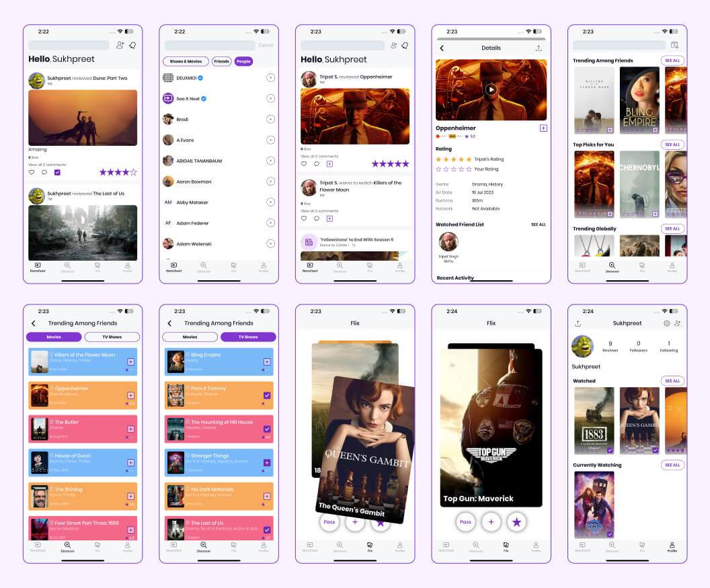
Task: Select the Shows & Movies search filter
Action: (x=186, y=62)
